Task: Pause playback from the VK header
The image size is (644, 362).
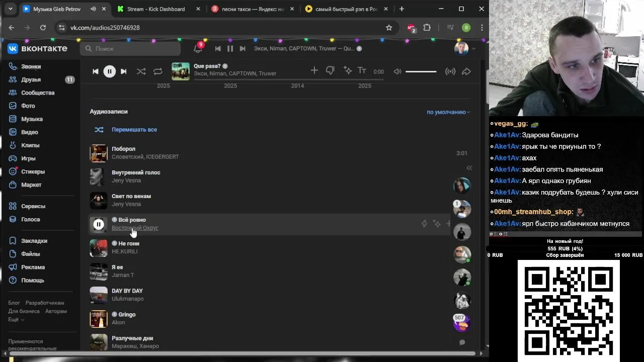Action: 230,48
